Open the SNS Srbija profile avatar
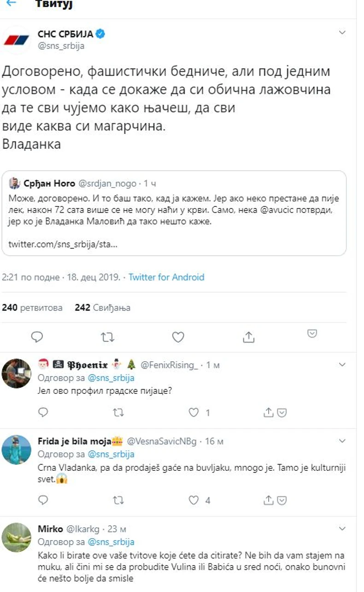The image size is (364, 592). (x=17, y=40)
